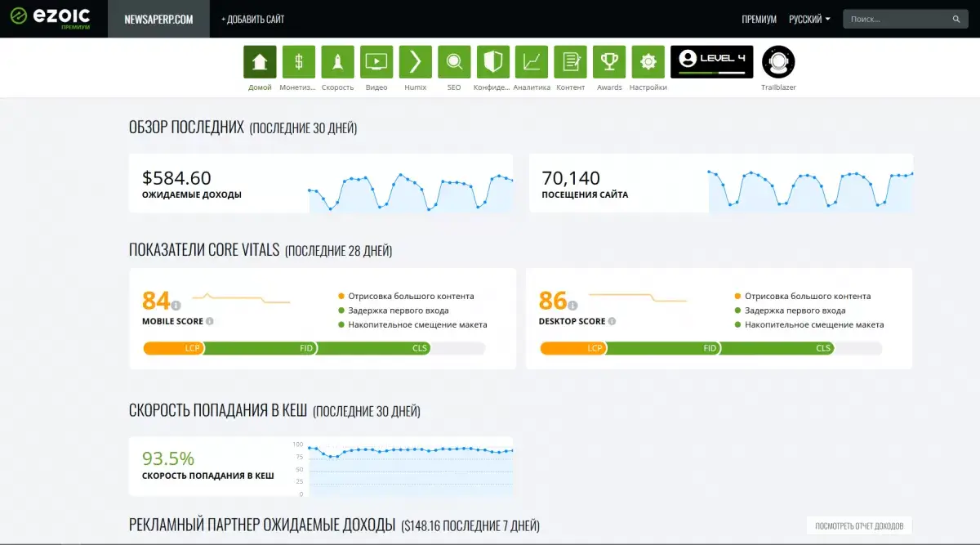The width and height of the screenshot is (980, 545).
Task: Click the Trailblazer astronaut badge
Action: coord(778,62)
